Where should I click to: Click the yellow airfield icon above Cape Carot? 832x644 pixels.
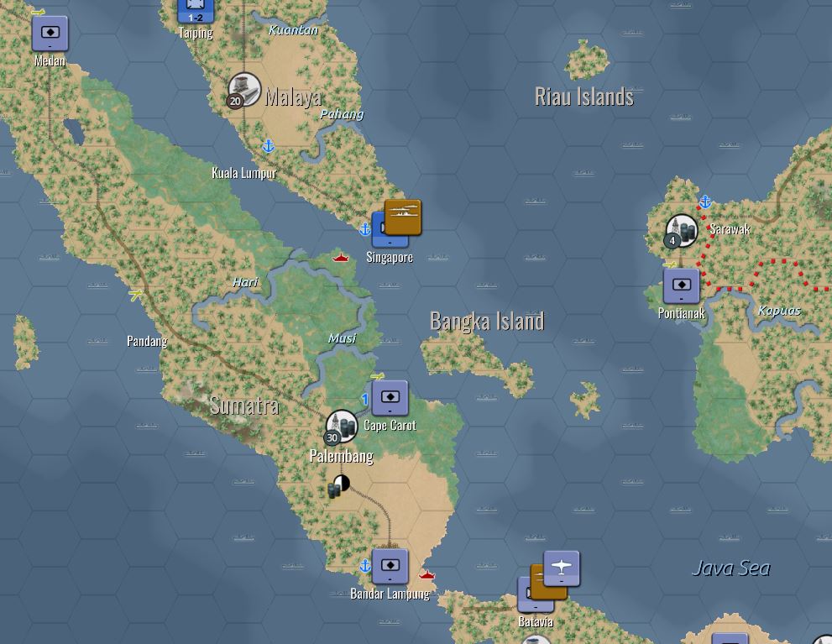pyautogui.click(x=377, y=376)
